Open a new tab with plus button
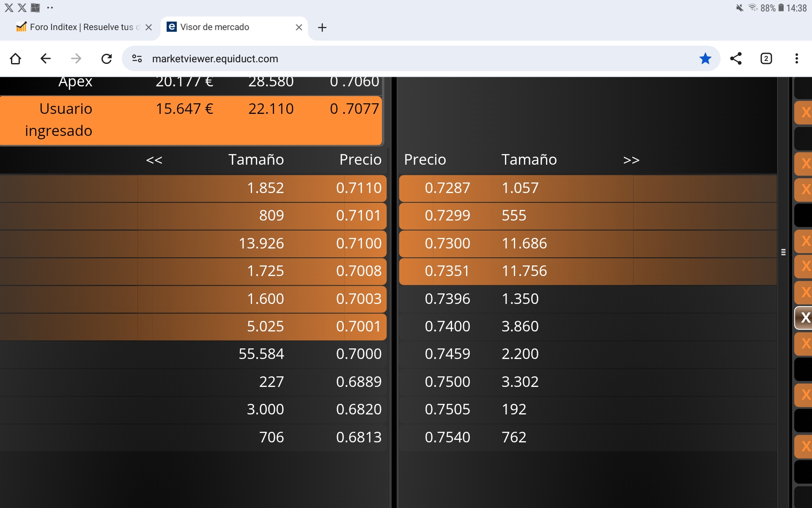The image size is (812, 508). tap(322, 28)
